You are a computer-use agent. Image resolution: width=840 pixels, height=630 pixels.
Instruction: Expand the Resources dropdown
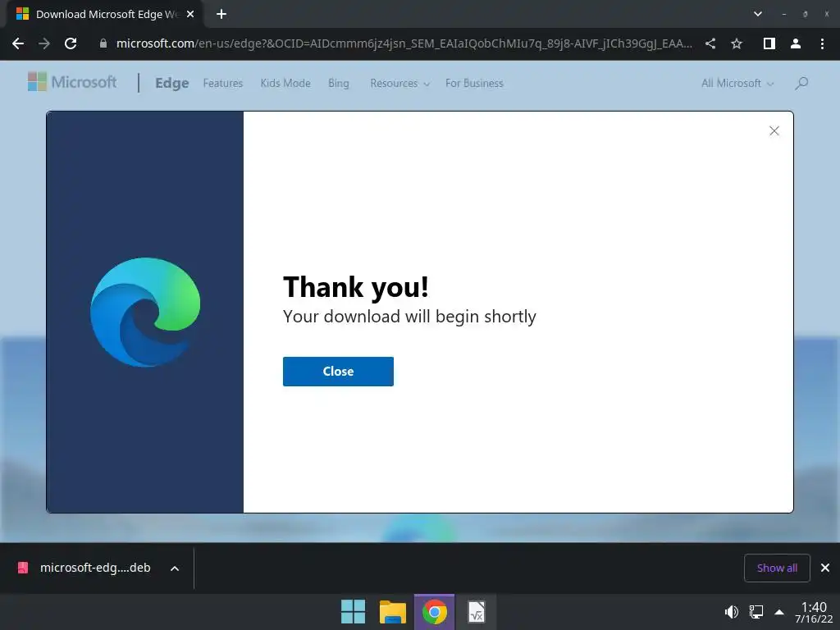[399, 83]
